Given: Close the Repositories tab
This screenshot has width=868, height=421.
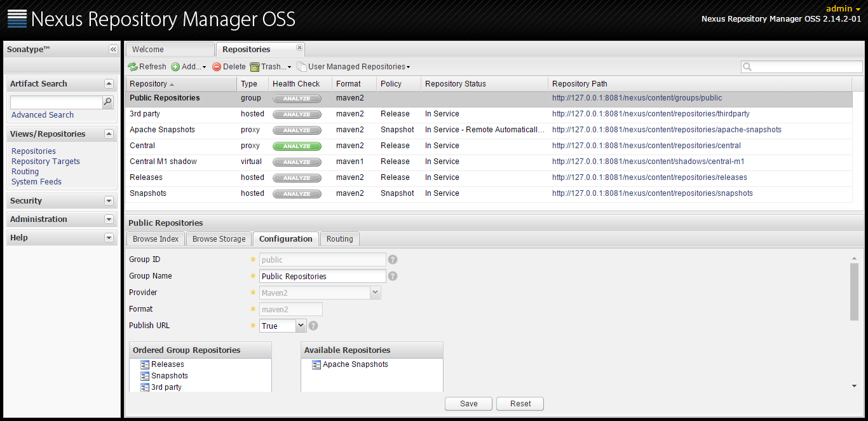Looking at the screenshot, I should point(299,47).
